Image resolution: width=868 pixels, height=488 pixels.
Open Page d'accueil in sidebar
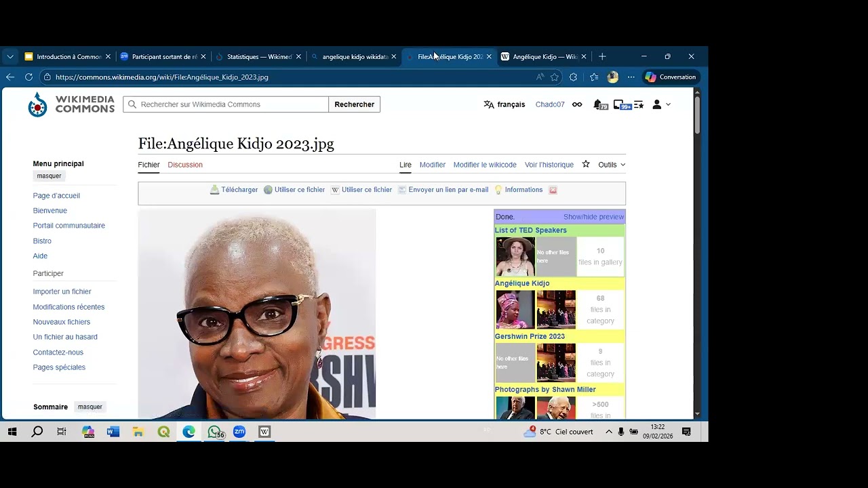click(x=56, y=196)
